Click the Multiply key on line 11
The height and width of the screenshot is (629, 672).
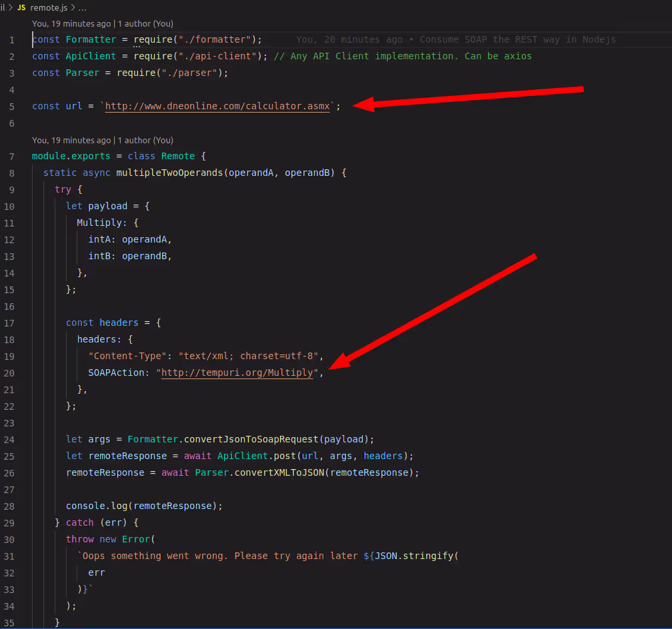point(99,223)
